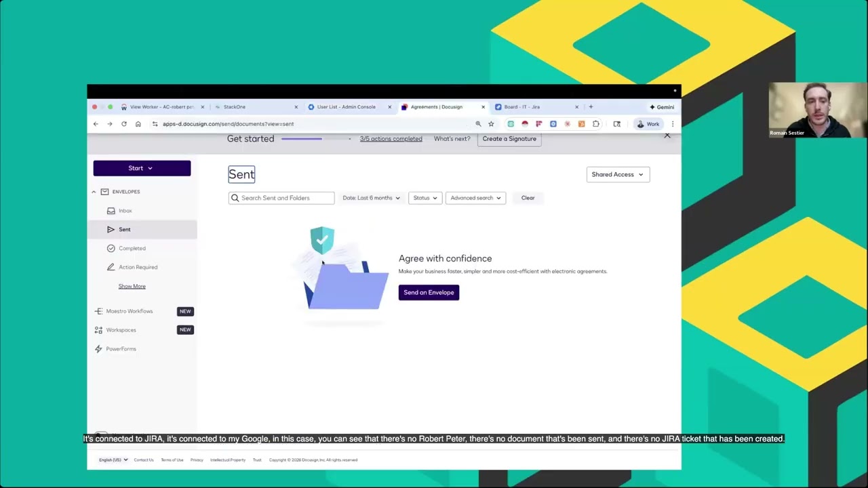This screenshot has width=868, height=488.
Task: Open the Intellectual Property footer link
Action: (x=228, y=460)
